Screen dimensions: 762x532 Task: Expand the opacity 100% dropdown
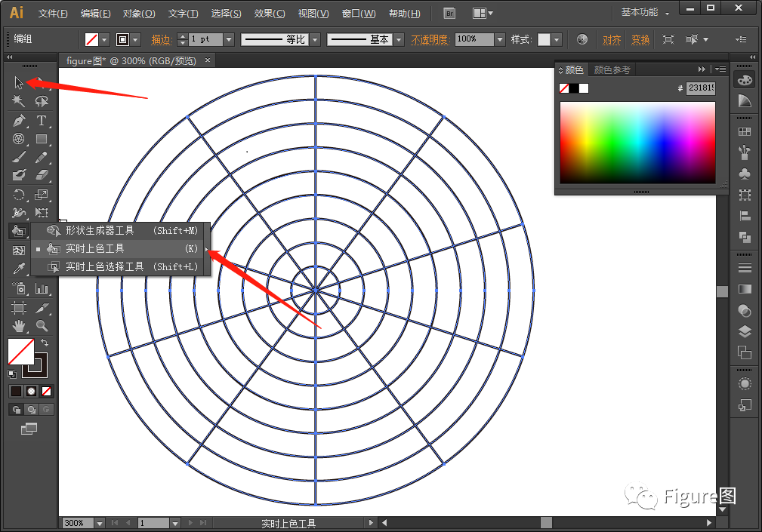tap(500, 39)
